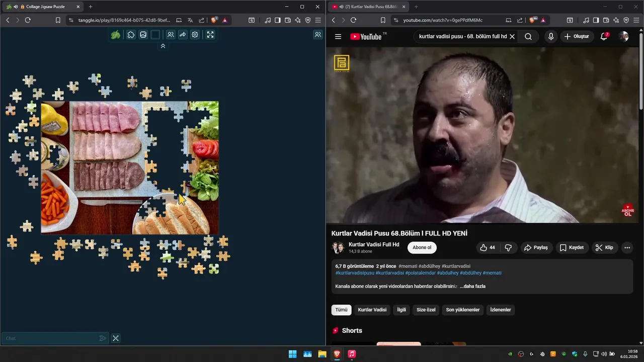Click the Klip clip button
Screen dimensions: 644x362
(604, 247)
